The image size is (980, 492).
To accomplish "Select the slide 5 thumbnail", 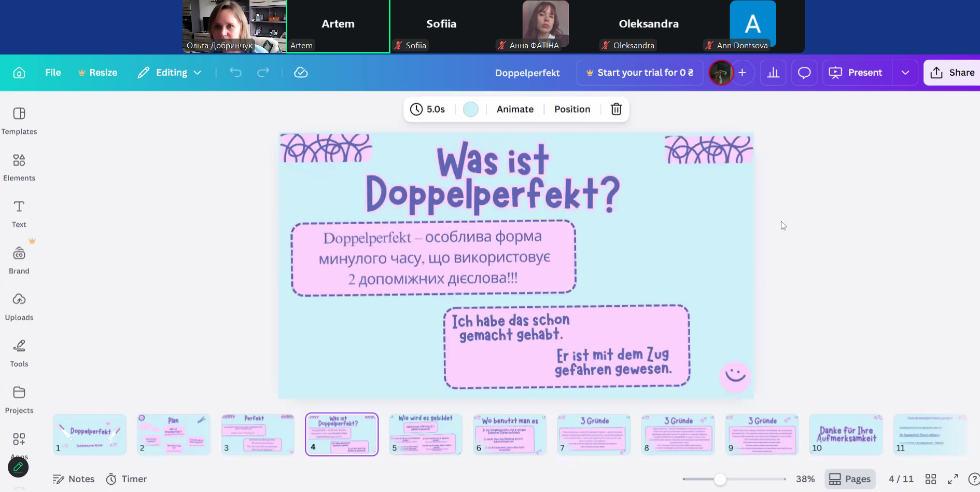I will (x=426, y=434).
